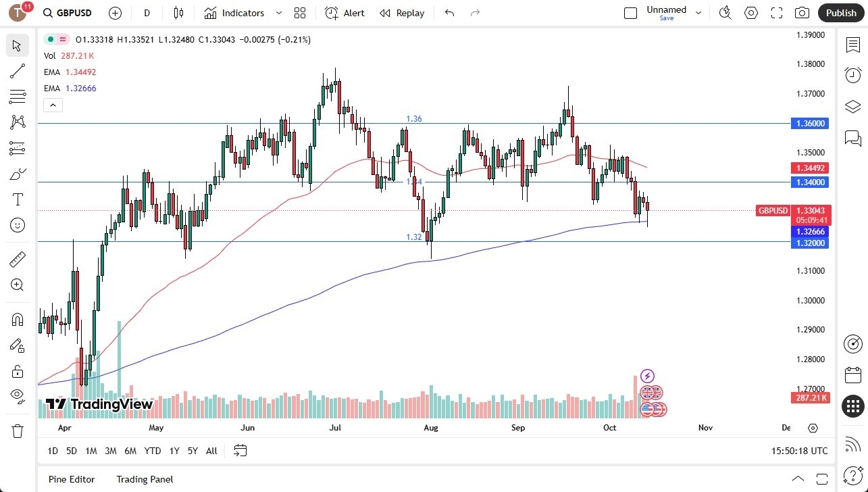Open the chart settings gear
Image resolution: width=868 pixels, height=492 pixels.
[751, 13]
